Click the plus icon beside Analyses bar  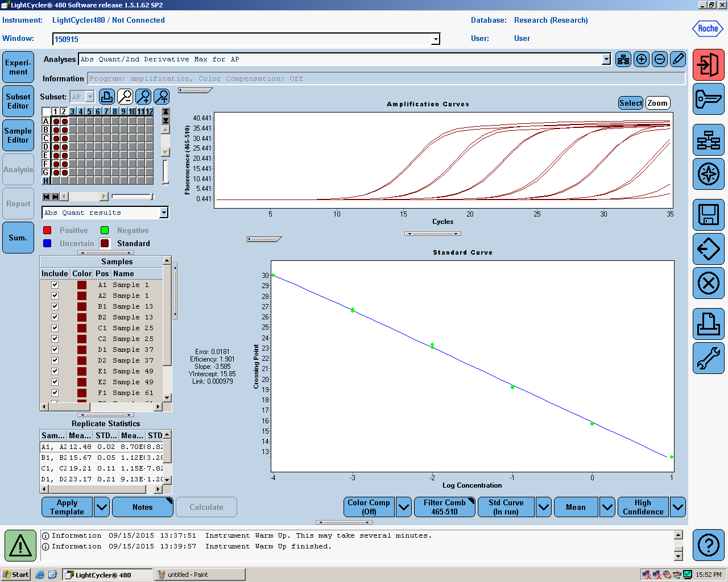(642, 59)
